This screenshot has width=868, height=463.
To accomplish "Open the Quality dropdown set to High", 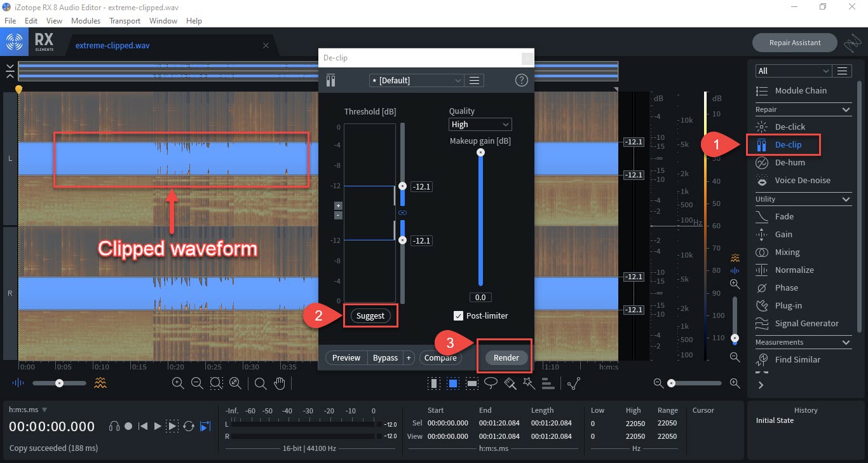I will [480, 125].
